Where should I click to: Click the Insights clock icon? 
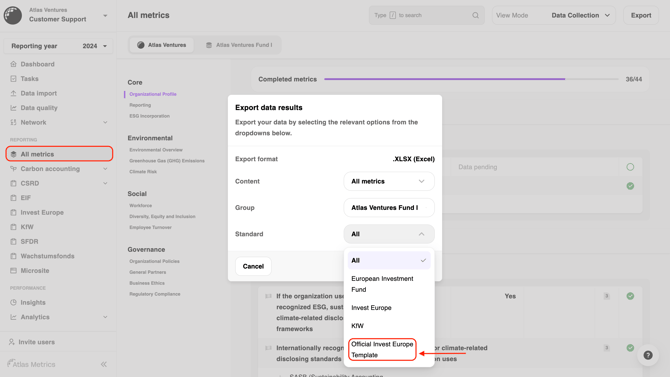pyautogui.click(x=13, y=302)
